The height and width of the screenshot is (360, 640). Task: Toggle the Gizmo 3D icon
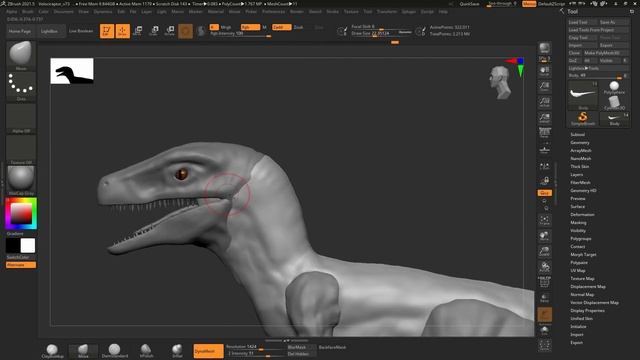(185, 31)
